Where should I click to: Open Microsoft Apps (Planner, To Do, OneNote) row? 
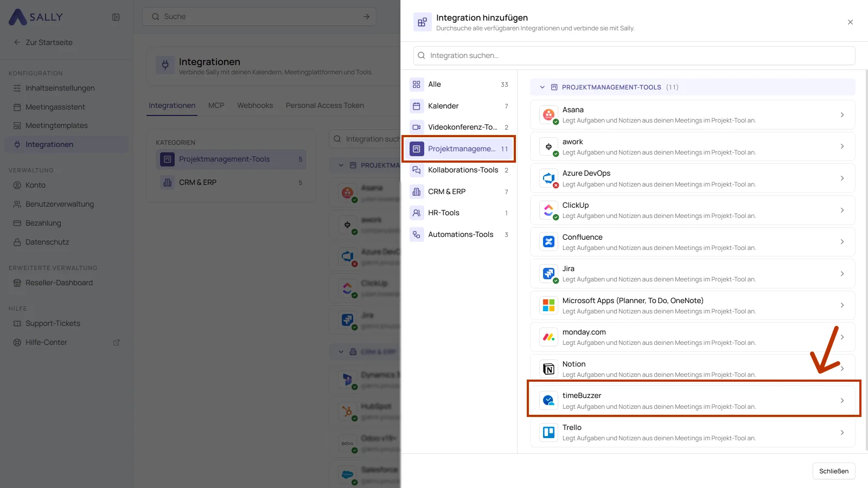coord(693,305)
